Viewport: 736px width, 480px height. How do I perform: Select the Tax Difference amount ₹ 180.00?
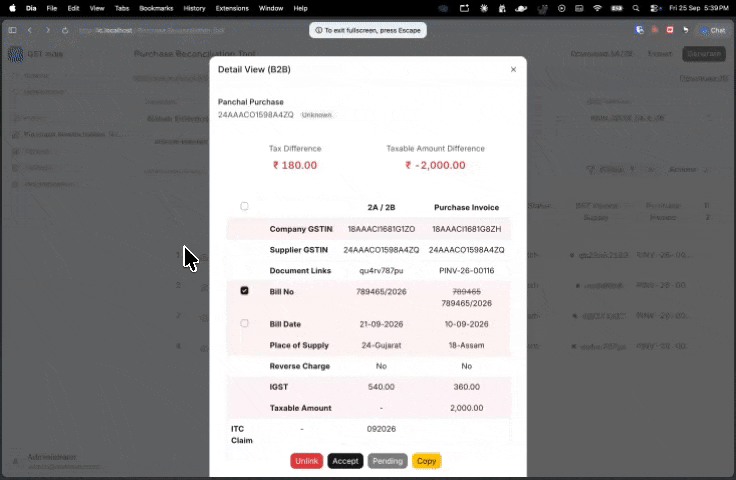[x=295, y=165]
